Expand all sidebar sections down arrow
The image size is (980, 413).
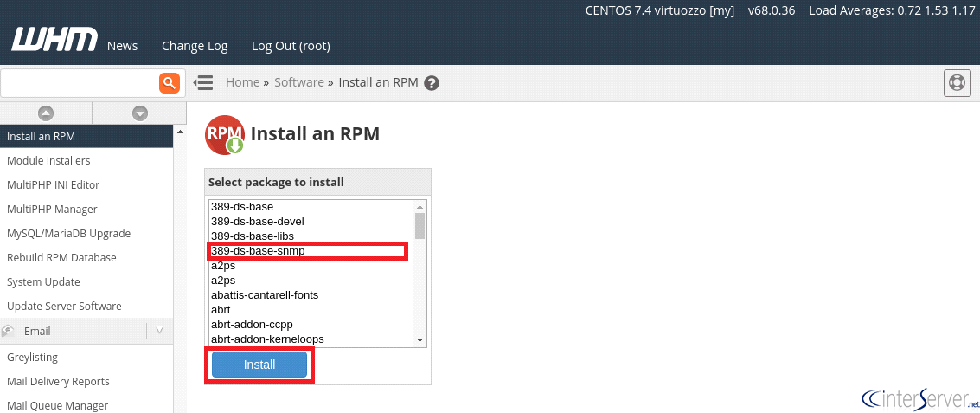[x=140, y=113]
